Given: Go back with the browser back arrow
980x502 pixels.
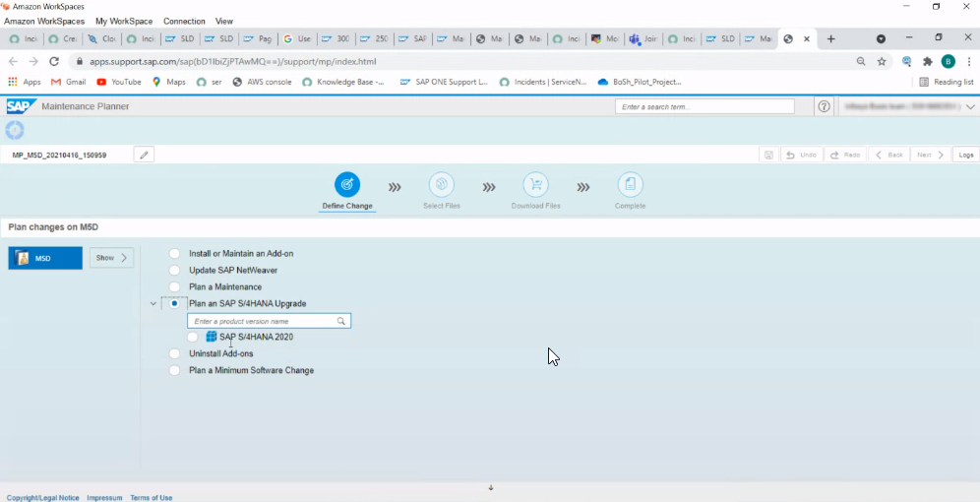Looking at the screenshot, I should tap(13, 61).
